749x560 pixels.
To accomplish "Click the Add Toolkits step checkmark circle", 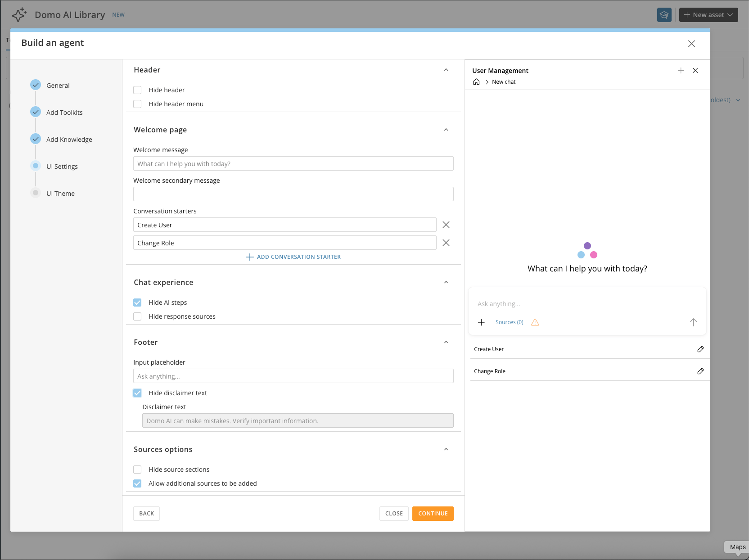I will coord(36,112).
